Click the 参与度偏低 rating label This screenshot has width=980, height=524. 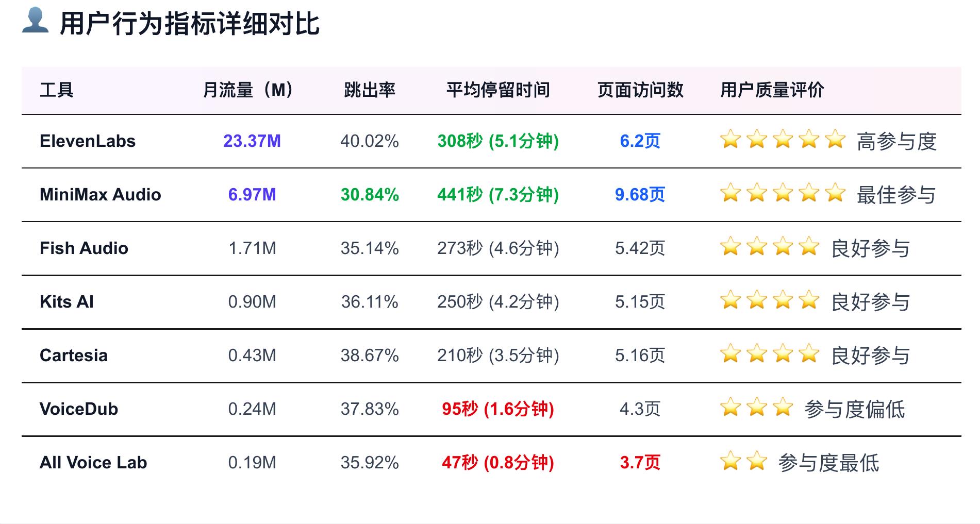pos(855,410)
